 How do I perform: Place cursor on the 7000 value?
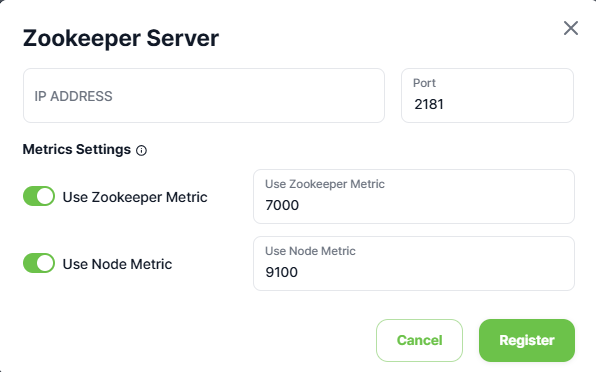282,205
